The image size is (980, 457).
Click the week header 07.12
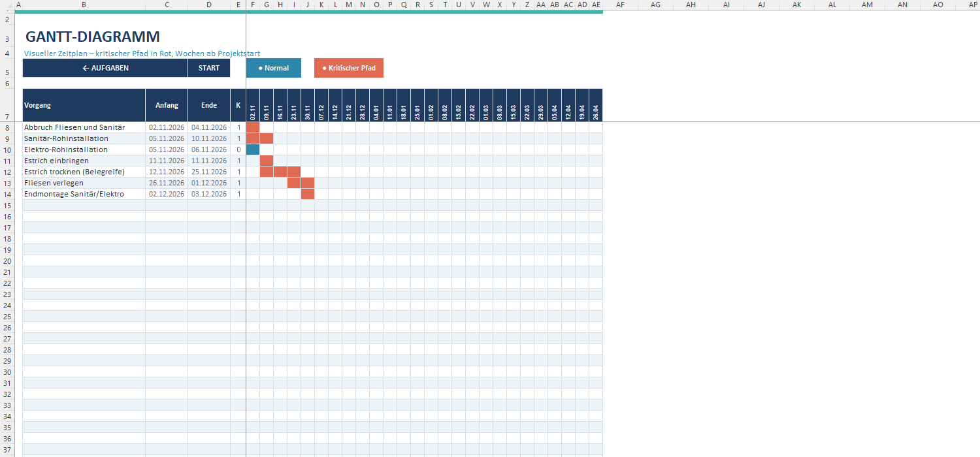pos(321,105)
